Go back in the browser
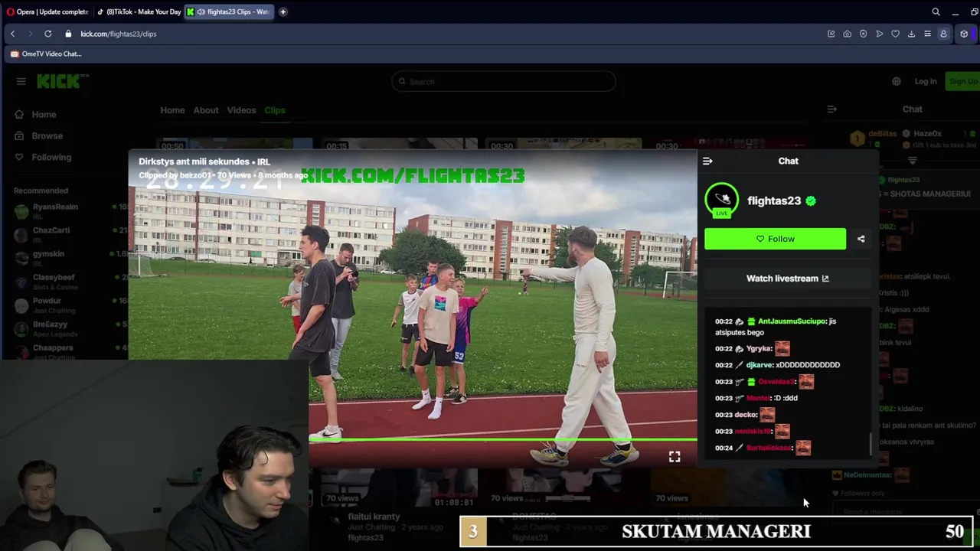 click(x=12, y=34)
